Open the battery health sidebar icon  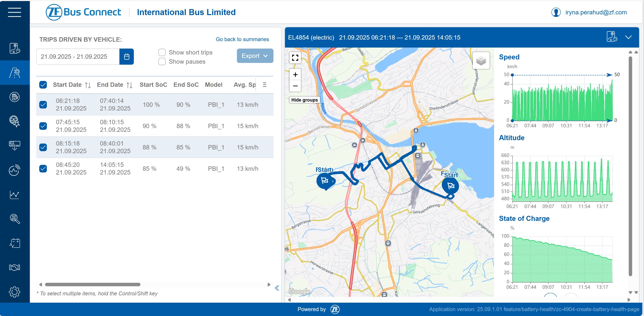(14, 243)
